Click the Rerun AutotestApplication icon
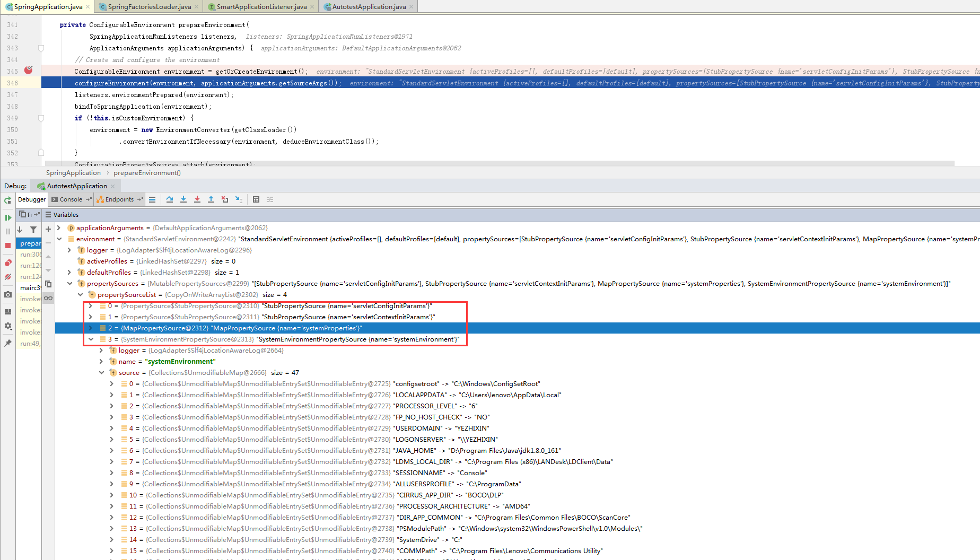This screenshot has height=560, width=980. pos(7,200)
